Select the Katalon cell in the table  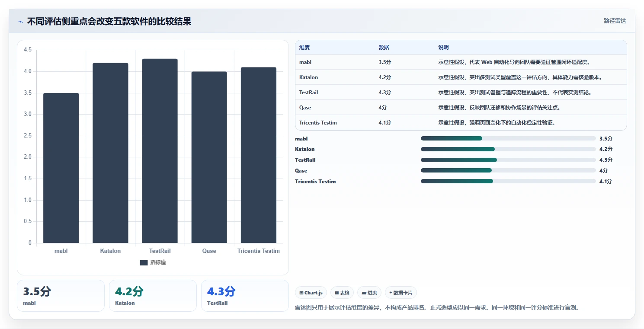tap(308, 77)
